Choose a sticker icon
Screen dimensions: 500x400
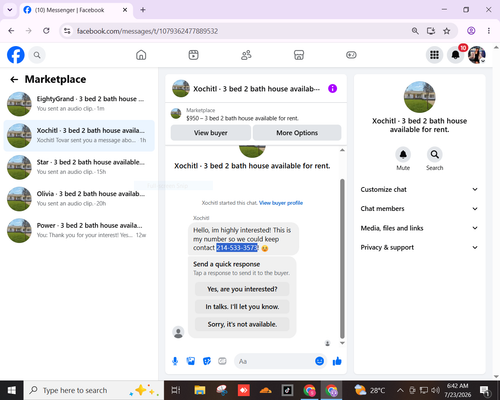tap(207, 361)
